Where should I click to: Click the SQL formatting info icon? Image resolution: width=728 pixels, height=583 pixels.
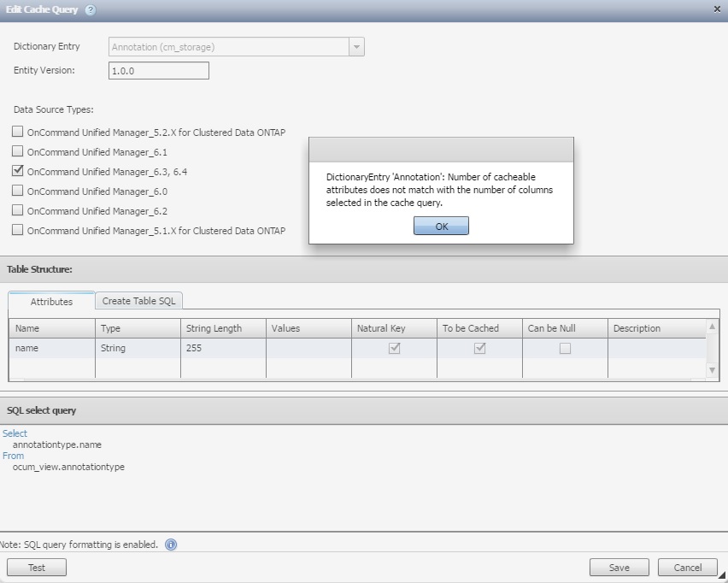point(171,545)
